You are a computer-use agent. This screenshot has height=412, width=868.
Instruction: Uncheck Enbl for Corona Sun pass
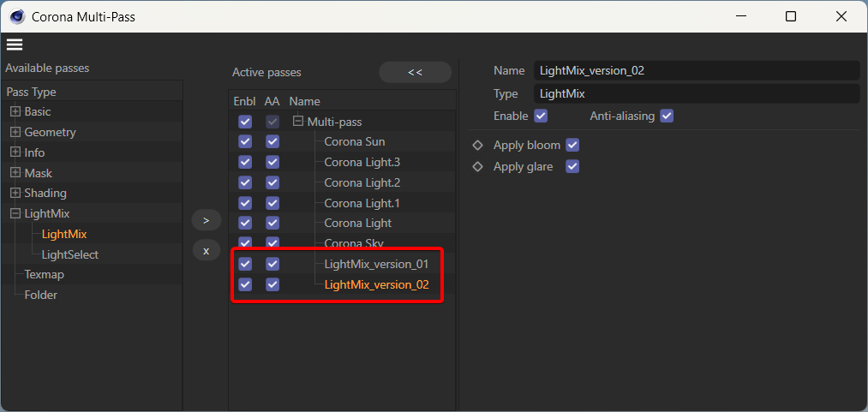245,142
